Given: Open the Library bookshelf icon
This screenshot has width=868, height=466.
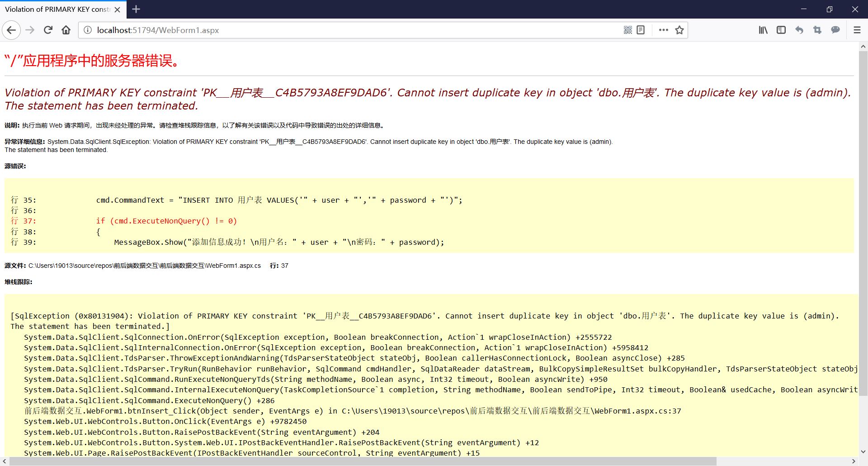Looking at the screenshot, I should (x=763, y=30).
